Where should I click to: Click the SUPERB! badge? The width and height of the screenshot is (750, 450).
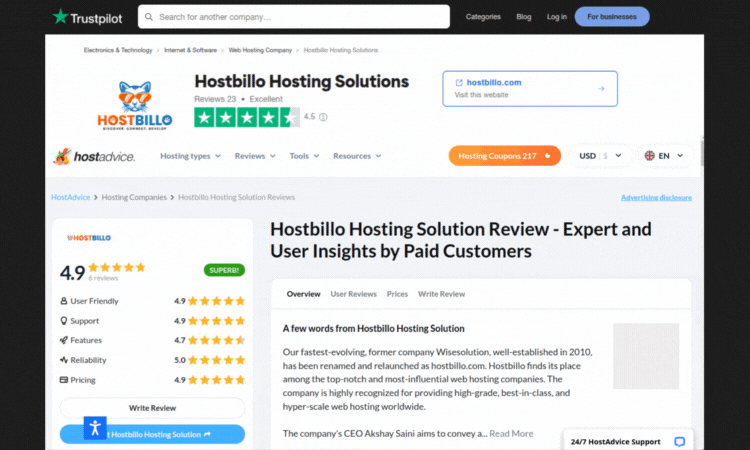[224, 270]
